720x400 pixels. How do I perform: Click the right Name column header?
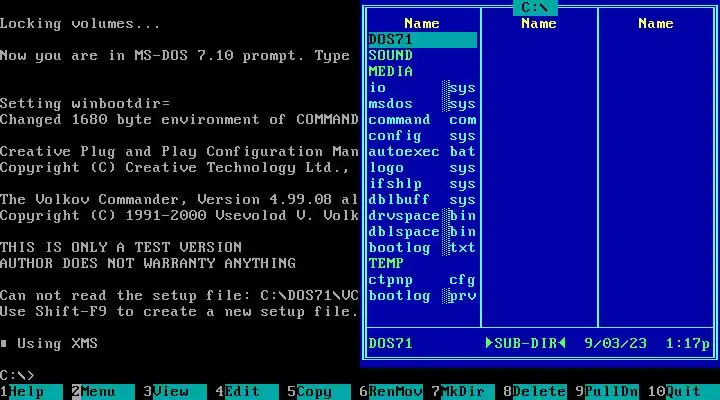(656, 23)
